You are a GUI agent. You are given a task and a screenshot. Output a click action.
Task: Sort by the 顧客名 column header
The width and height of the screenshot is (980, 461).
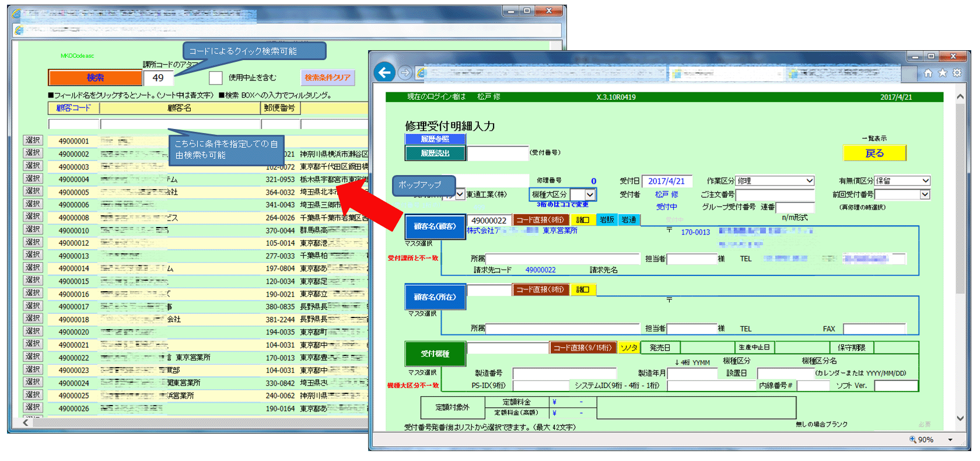pos(180,108)
